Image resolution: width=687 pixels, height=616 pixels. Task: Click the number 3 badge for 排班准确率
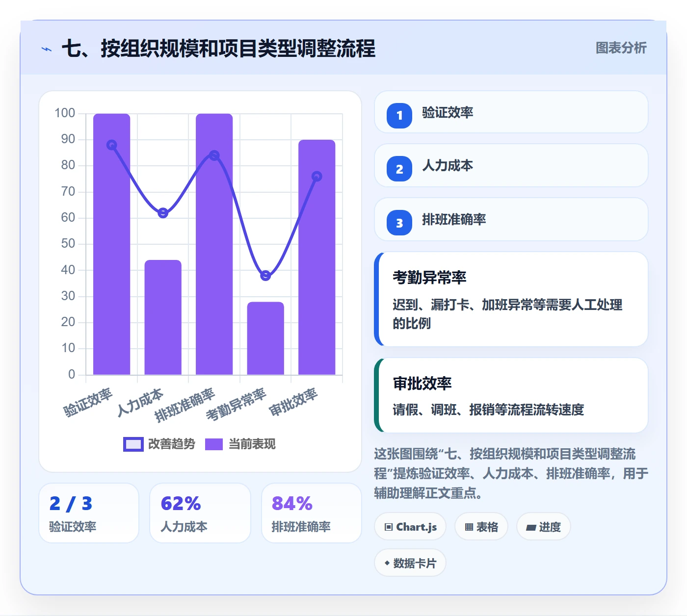[399, 223]
